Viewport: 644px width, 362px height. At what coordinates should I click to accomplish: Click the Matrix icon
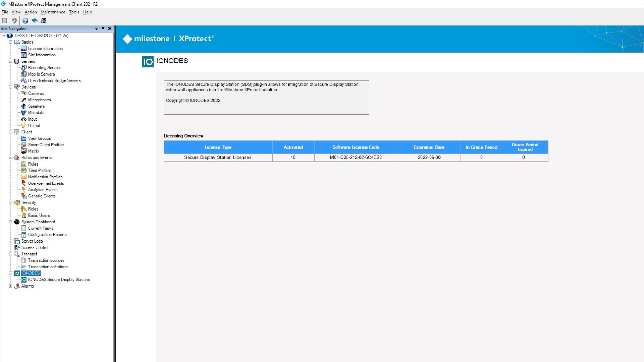(x=23, y=151)
